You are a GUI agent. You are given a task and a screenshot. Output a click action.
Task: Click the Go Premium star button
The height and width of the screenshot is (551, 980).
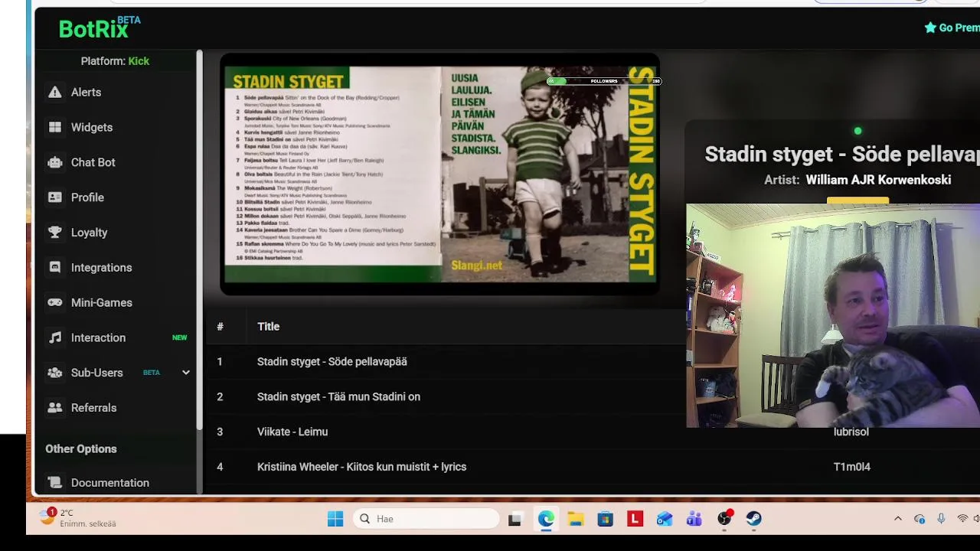[x=952, y=28]
